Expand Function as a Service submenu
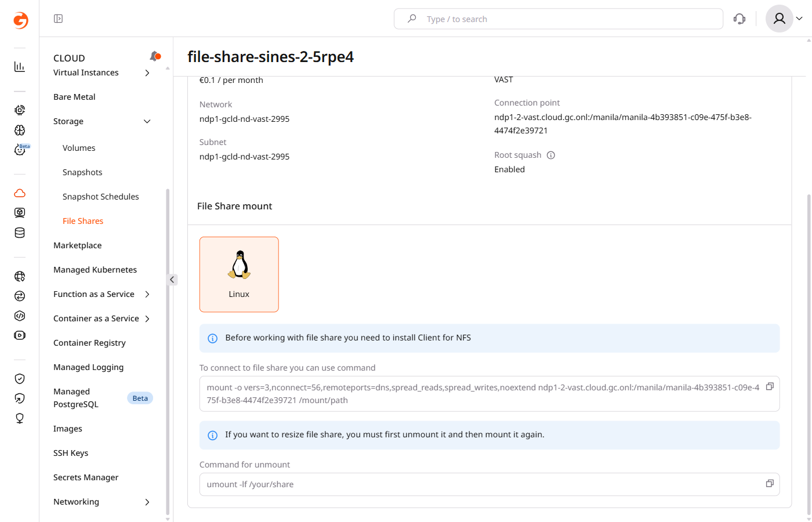812x522 pixels. 147,294
